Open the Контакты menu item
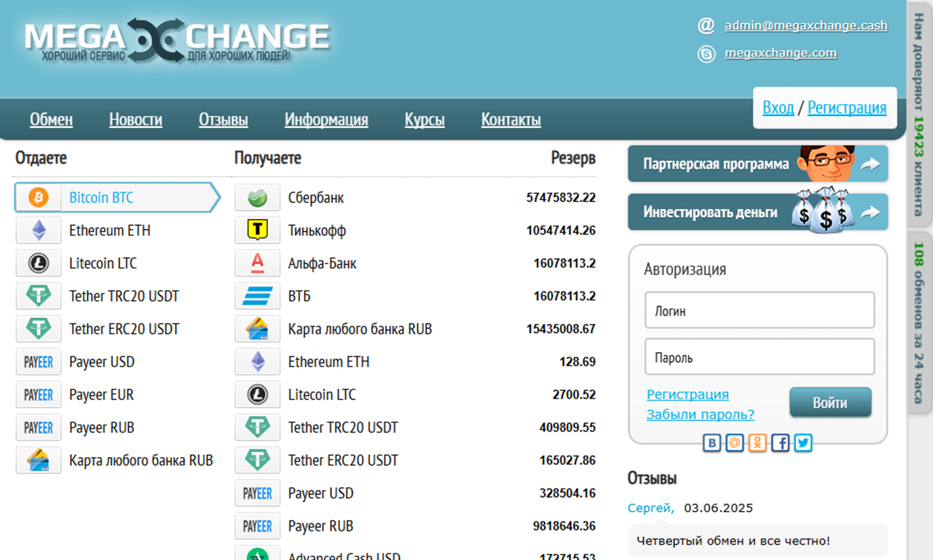The image size is (933, 560). (x=511, y=119)
